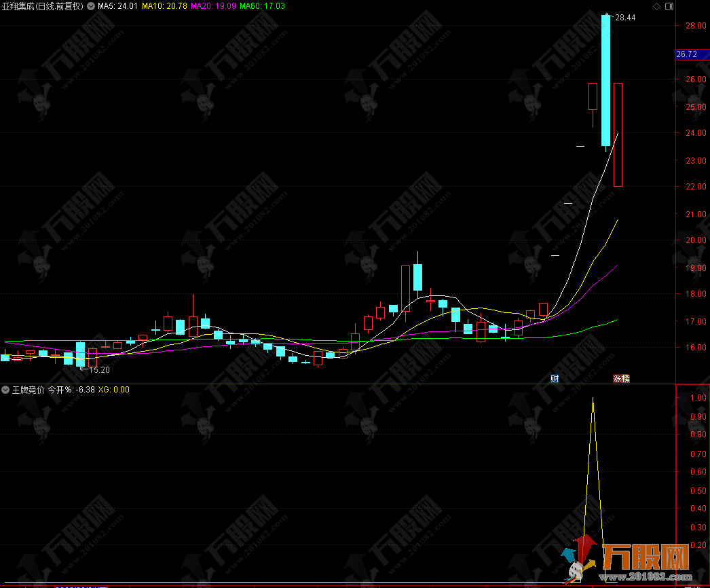Click the diamond icon at top right
The image size is (710, 588).
(656, 6)
